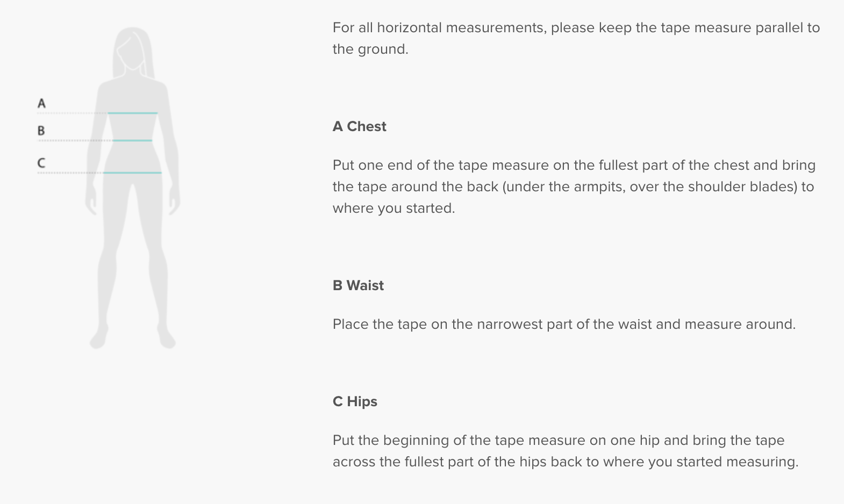
Task: Click the dotted leader line under B
Action: click(74, 141)
